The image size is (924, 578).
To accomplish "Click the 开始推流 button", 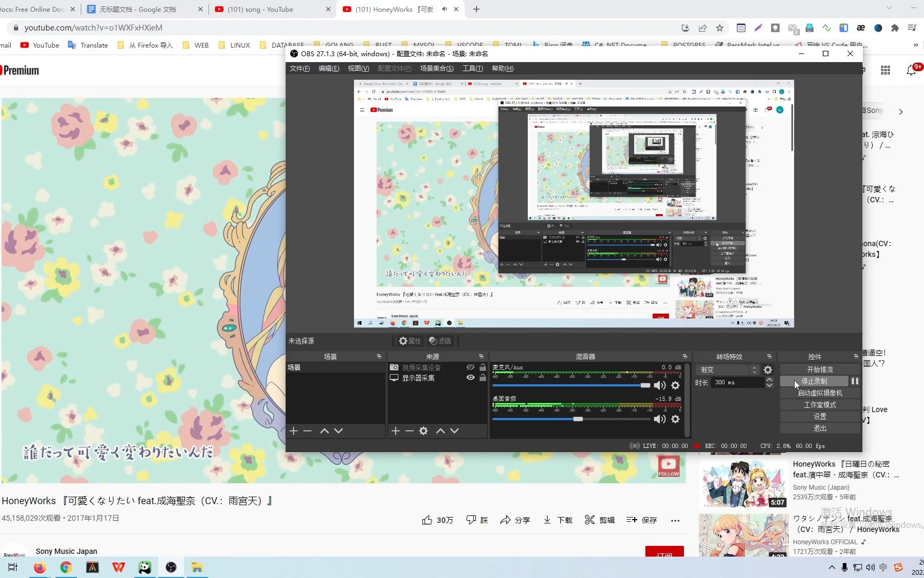I will 820,369.
